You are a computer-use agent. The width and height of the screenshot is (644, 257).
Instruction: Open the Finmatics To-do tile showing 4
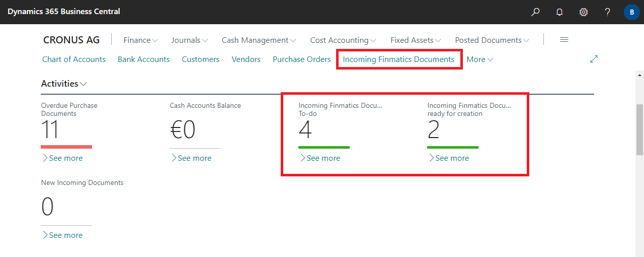[305, 131]
